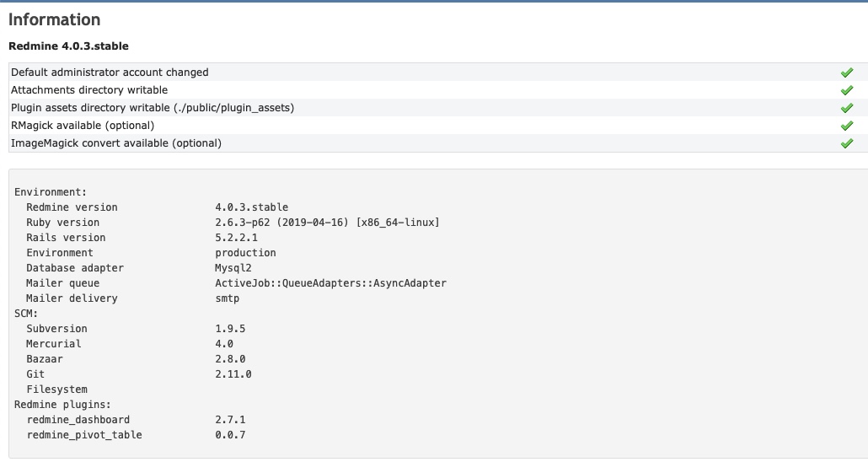Click the redmine_pivot_table version 0.0.7
Screen dimensions: 868x462
(x=230, y=435)
